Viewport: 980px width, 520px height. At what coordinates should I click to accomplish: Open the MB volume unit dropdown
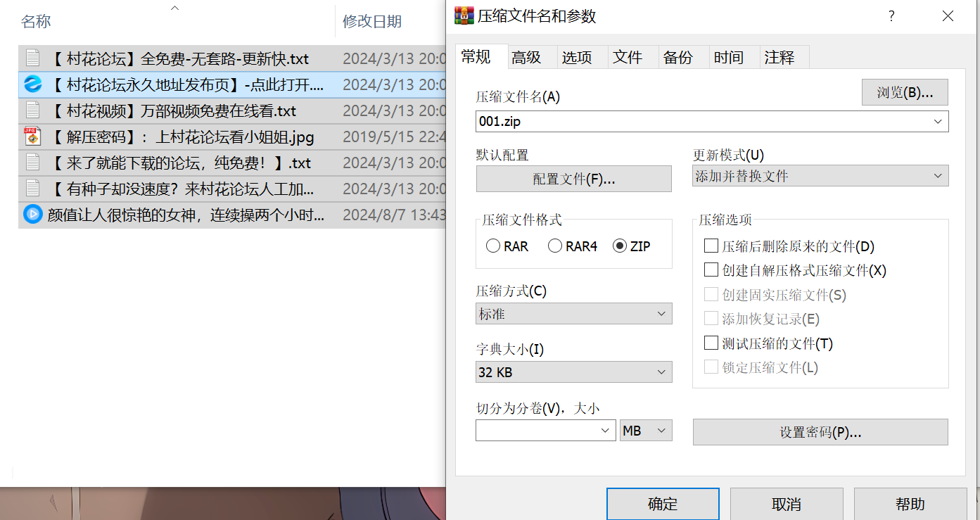(646, 431)
